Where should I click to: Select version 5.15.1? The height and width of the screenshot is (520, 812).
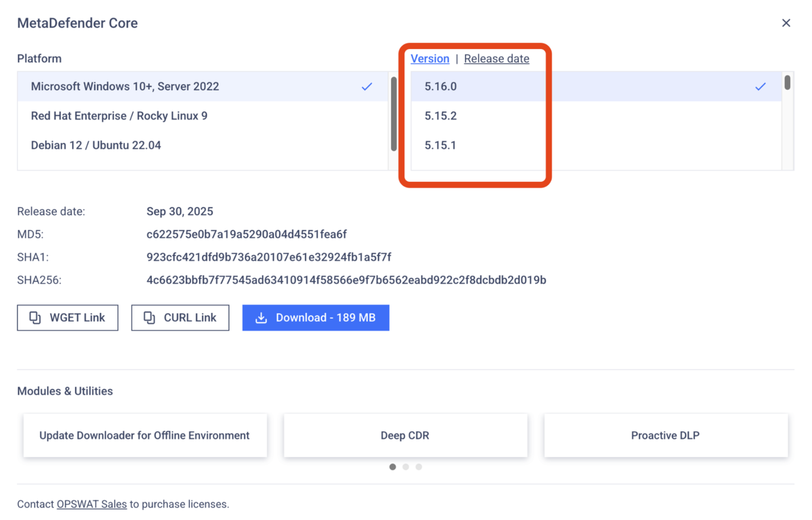click(440, 146)
